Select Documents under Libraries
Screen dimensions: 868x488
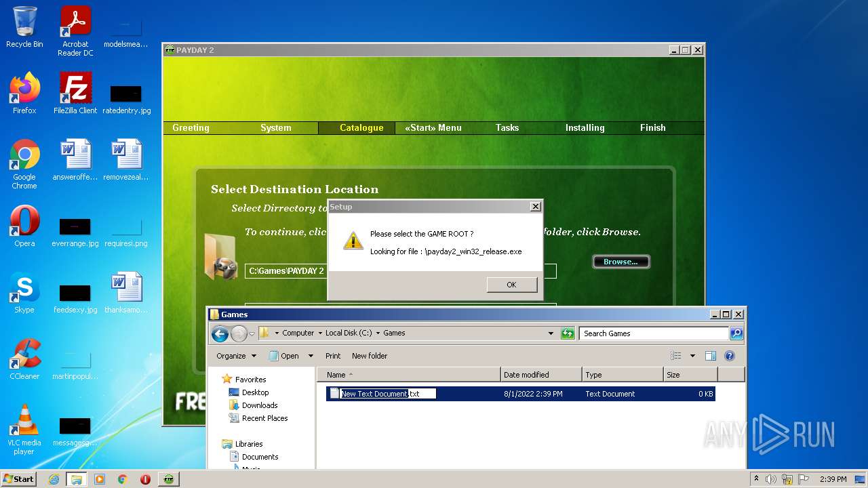point(260,457)
